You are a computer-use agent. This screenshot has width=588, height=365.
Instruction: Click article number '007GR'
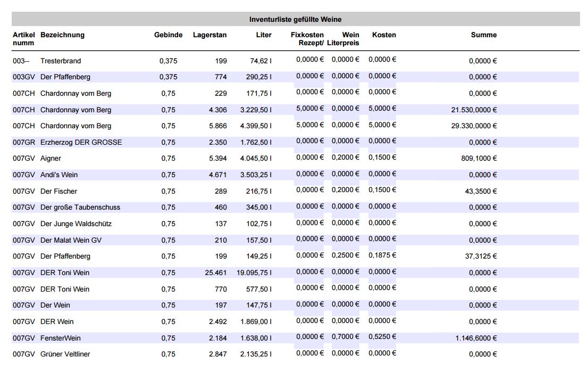(23, 142)
